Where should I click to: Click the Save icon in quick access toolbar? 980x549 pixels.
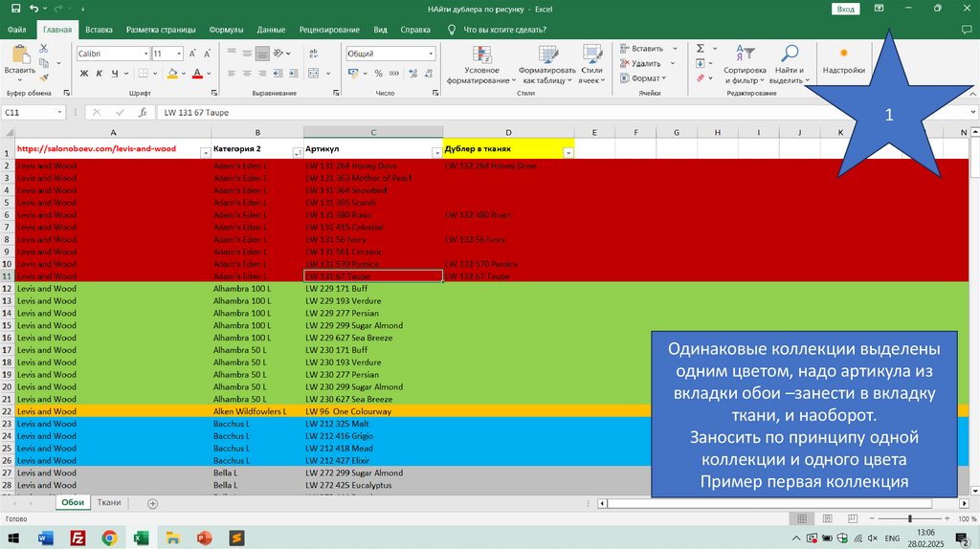pyautogui.click(x=12, y=9)
